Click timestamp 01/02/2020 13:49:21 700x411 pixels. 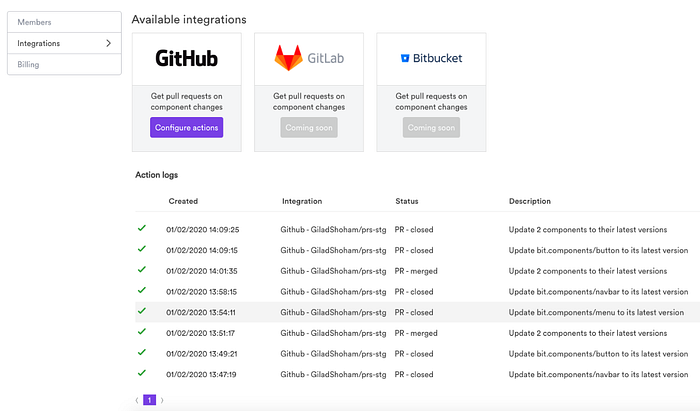tap(201, 354)
